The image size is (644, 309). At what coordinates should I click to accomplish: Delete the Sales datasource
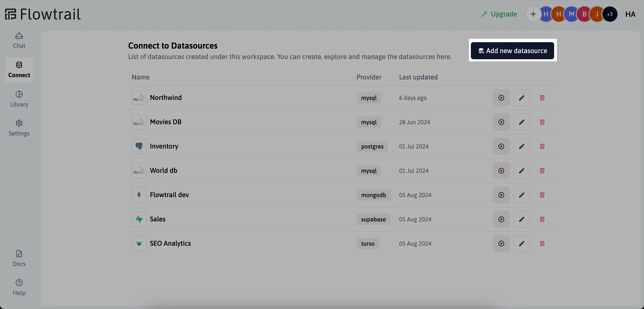click(542, 219)
